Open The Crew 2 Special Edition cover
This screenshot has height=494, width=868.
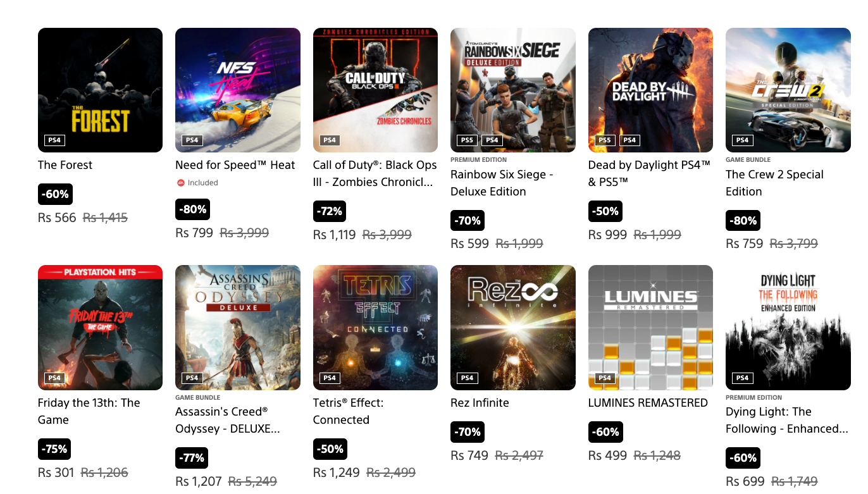pyautogui.click(x=788, y=90)
